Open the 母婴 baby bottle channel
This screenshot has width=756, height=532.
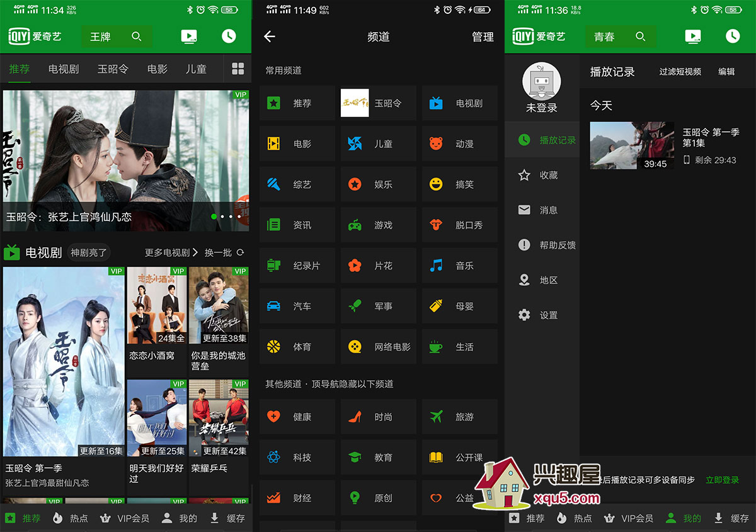(x=459, y=306)
